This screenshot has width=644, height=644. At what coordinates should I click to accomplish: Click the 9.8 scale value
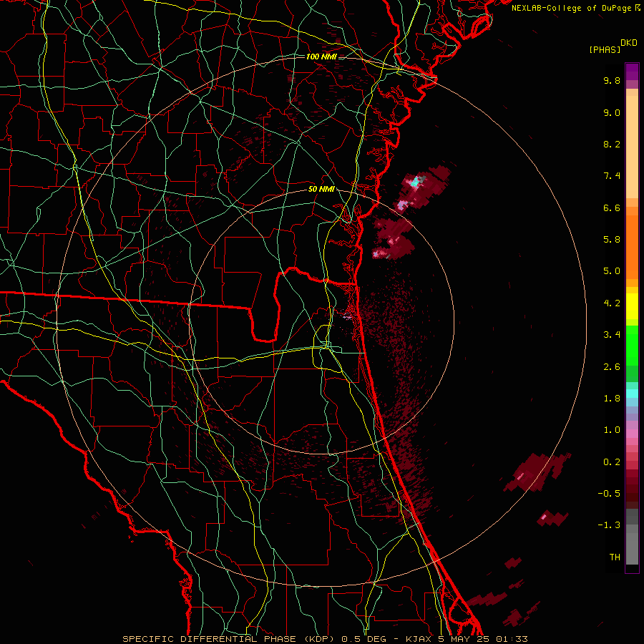612,80
